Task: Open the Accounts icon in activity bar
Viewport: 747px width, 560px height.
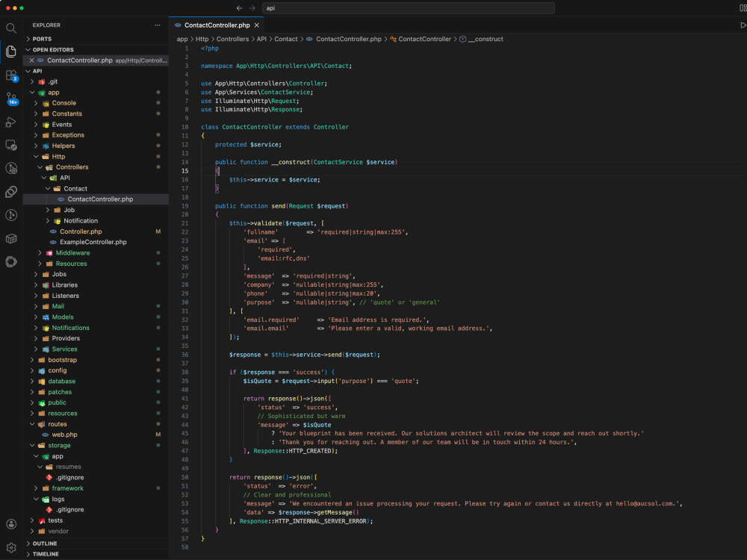Action: [x=11, y=524]
